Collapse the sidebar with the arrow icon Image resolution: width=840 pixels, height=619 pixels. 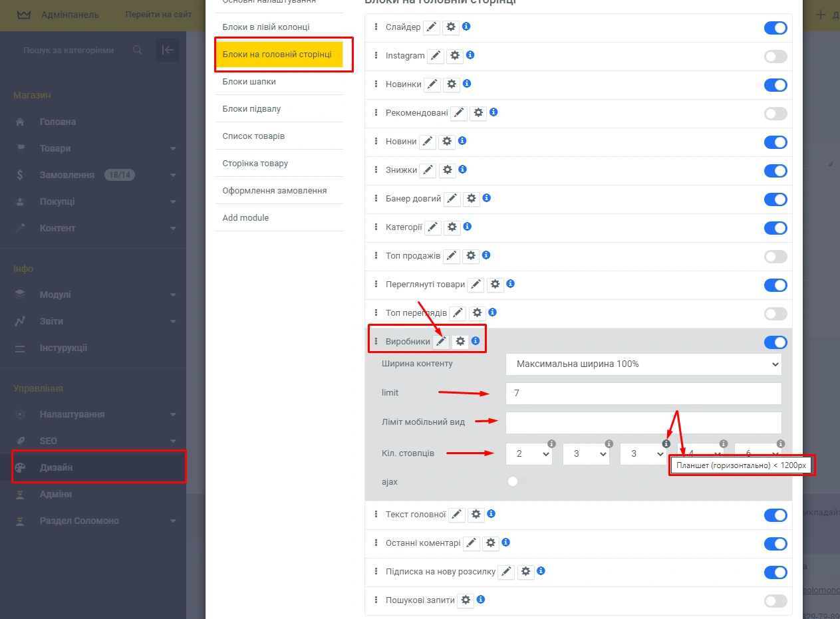coord(168,51)
